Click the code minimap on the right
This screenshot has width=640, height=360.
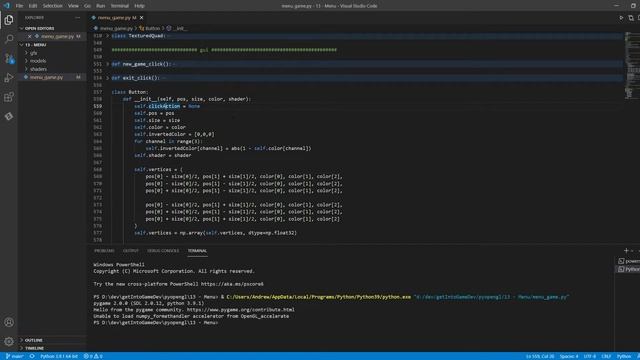[x=631, y=65]
